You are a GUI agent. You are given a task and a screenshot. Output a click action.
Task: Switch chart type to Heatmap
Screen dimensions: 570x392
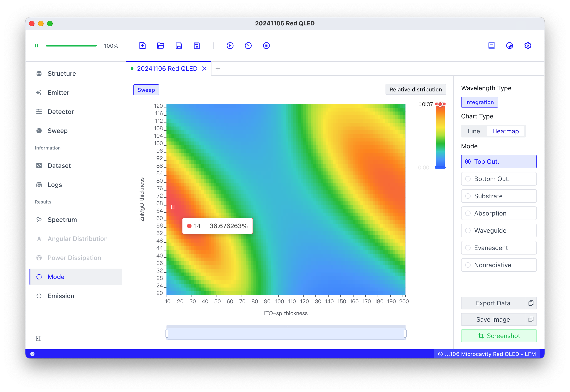pos(506,131)
